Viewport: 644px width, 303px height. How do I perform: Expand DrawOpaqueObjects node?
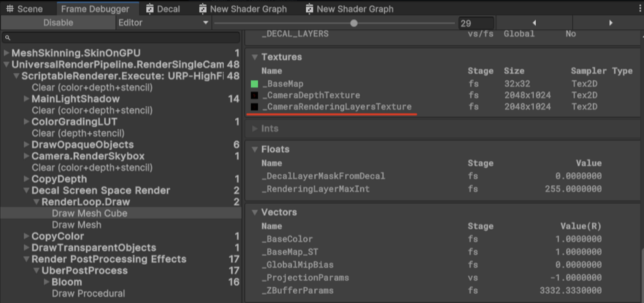click(x=27, y=145)
